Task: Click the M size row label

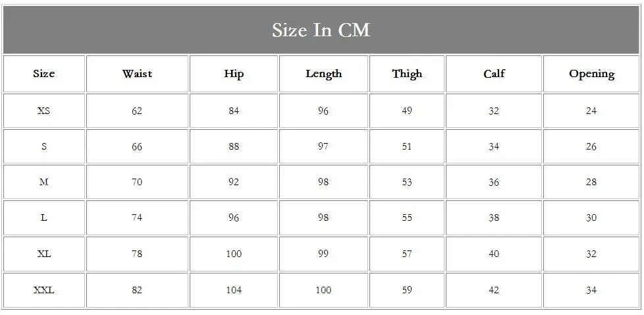Action: click(44, 182)
